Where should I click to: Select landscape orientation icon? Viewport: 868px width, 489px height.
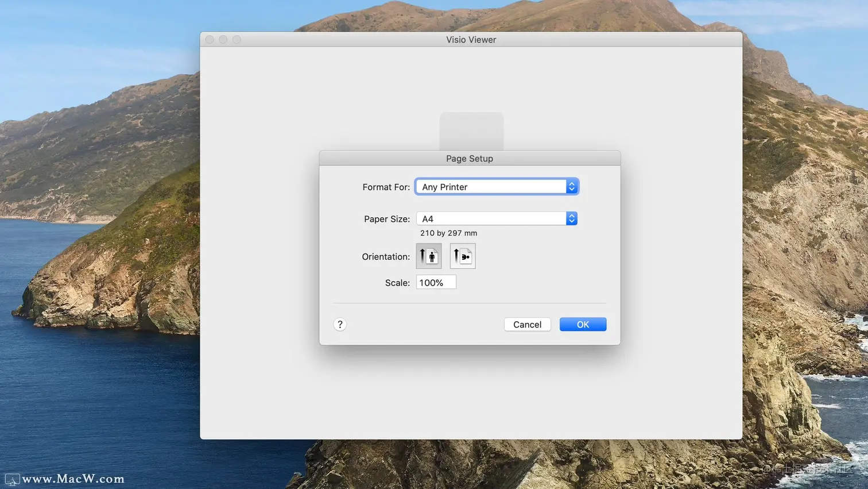pos(463,256)
